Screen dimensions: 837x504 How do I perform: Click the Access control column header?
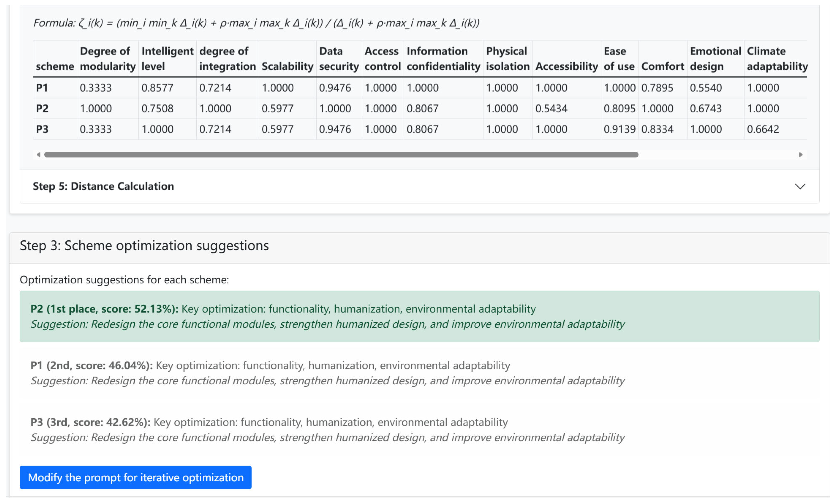coord(382,58)
